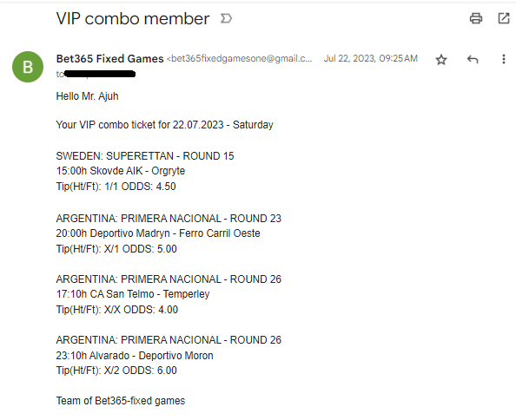Toggle the importance marker beside subject
Image resolution: width=516 pixels, height=420 pixels.
click(x=226, y=18)
